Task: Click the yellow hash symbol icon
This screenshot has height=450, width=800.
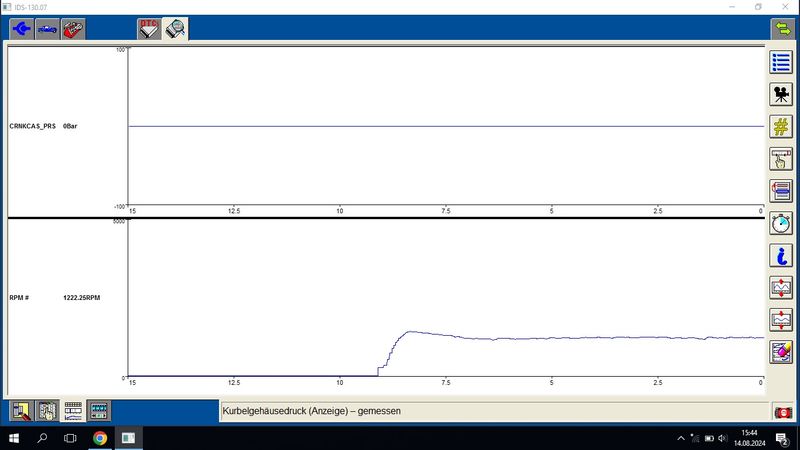Action: tap(781, 127)
